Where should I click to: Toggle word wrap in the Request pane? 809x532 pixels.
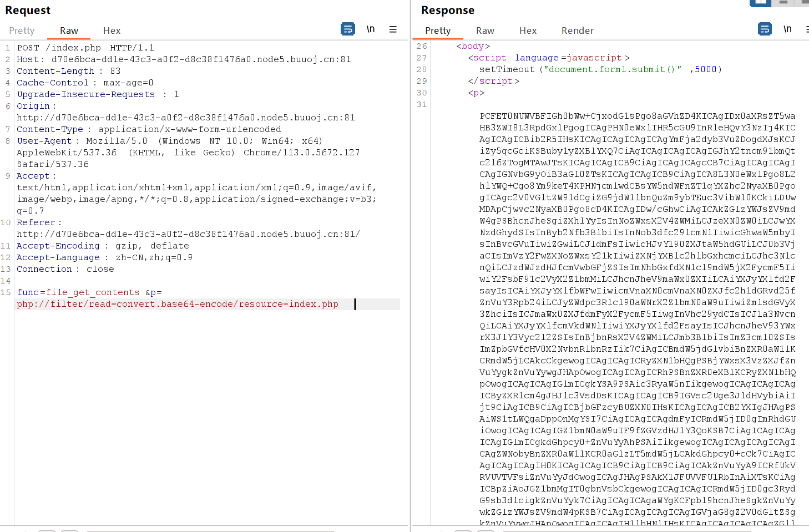pos(348,29)
